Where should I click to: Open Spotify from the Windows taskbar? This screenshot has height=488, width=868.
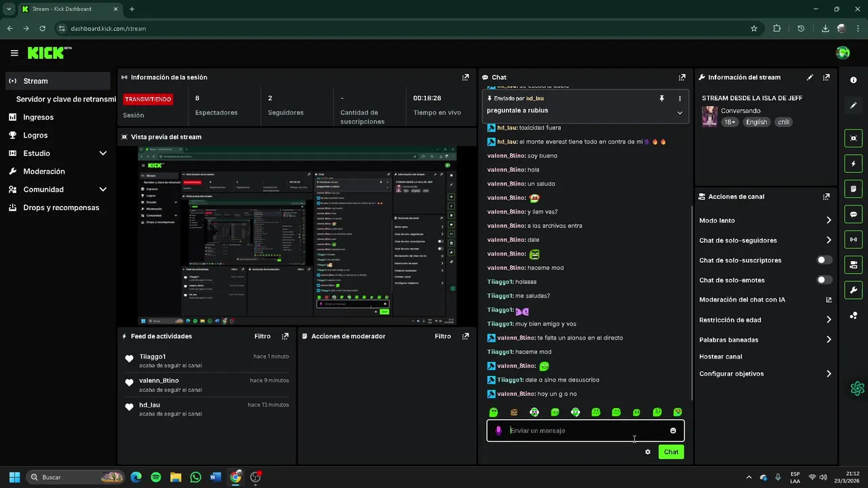[x=156, y=477]
